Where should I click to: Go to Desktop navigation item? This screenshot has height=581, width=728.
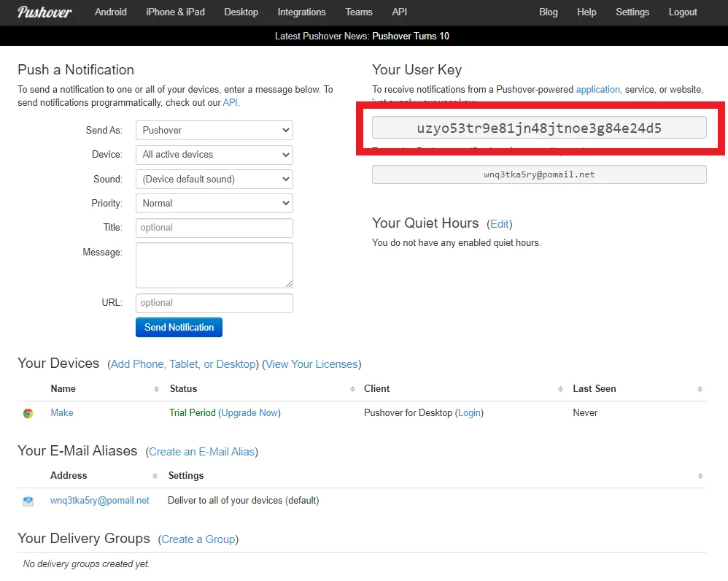(x=241, y=12)
